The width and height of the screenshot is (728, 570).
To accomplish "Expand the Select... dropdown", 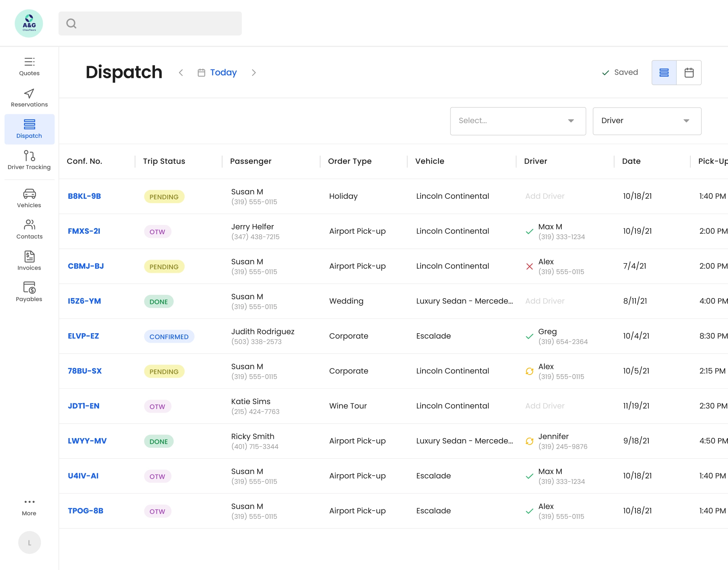I will [517, 121].
